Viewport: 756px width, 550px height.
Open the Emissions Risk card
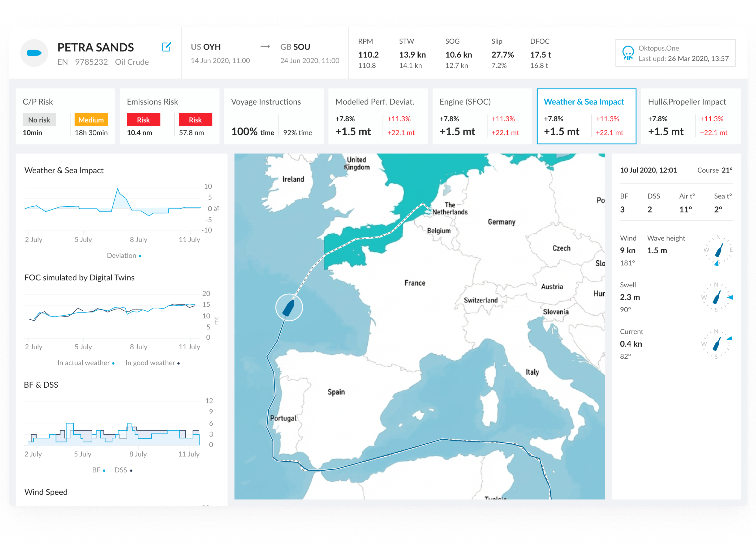[x=169, y=116]
